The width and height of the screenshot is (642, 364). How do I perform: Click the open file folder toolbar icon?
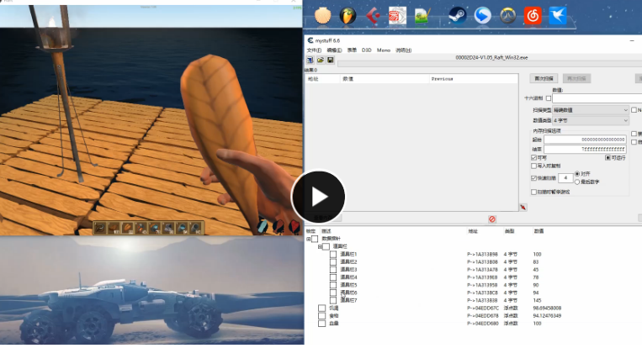tap(321, 61)
